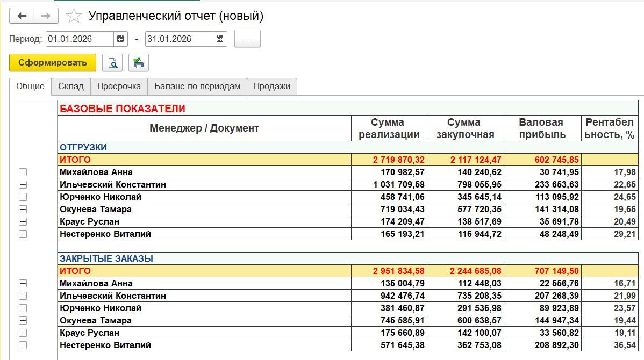Expand Михайлова Анна under Отгрузки
This screenshot has height=360, width=644.
(x=23, y=172)
